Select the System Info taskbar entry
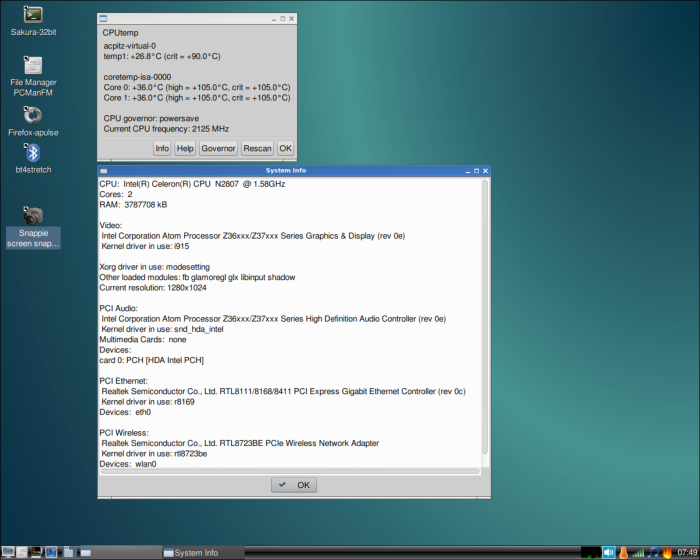700x560 pixels. pos(204,553)
